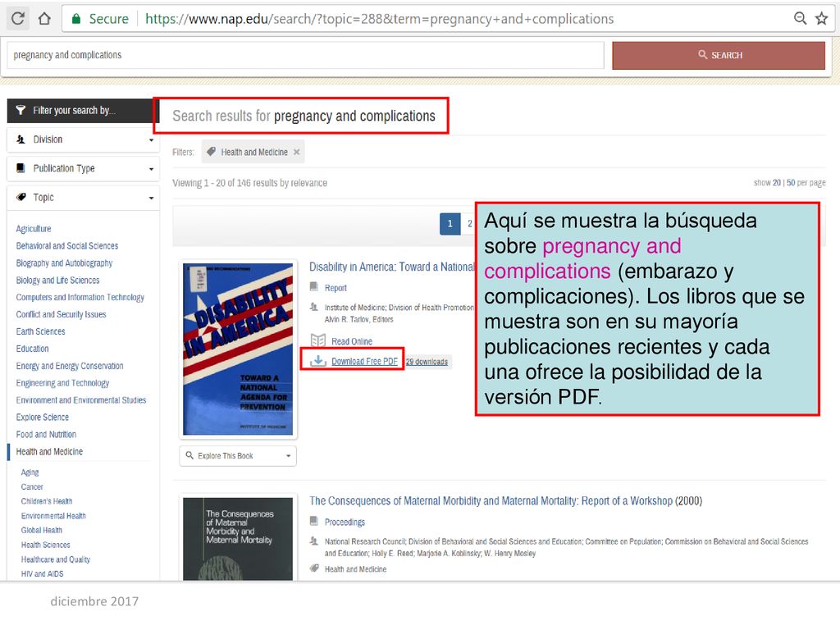Select Behavioral and Social Sciences topic

[67, 246]
